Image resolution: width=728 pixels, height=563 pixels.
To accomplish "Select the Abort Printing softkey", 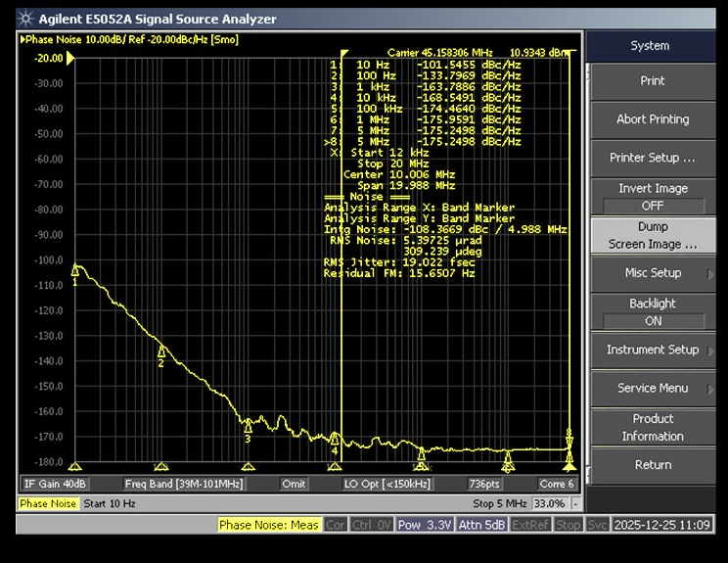I will [x=653, y=119].
